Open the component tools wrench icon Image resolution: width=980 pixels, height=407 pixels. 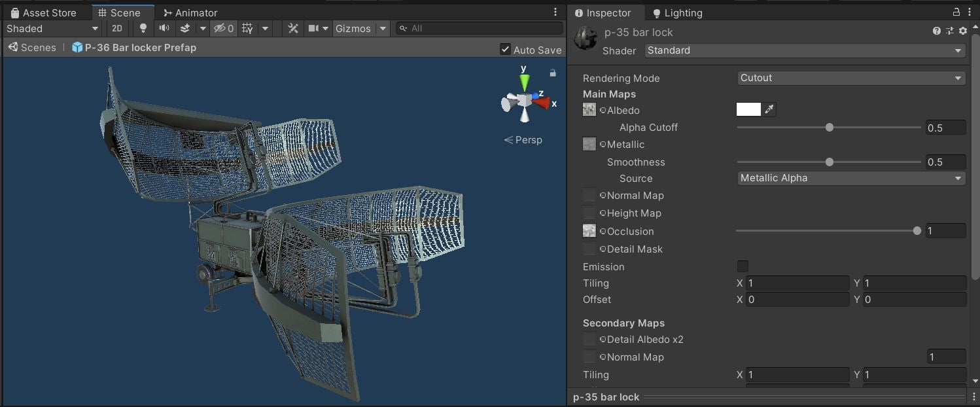click(293, 28)
